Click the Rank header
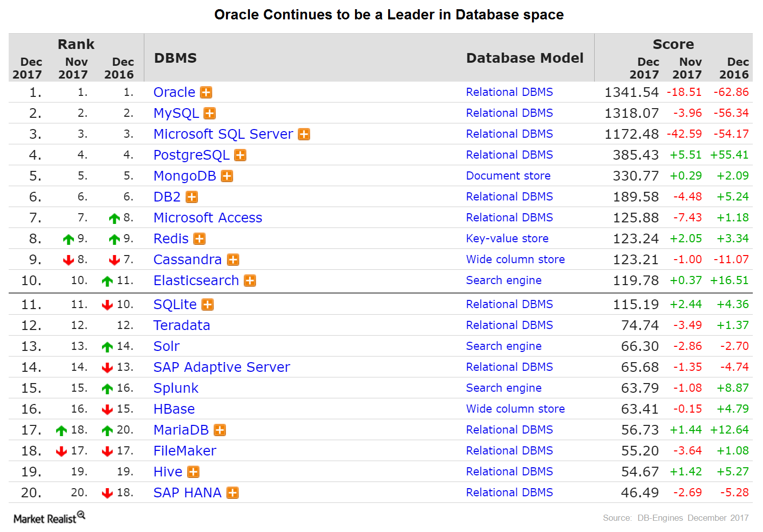This screenshot has height=532, width=763. (x=76, y=44)
